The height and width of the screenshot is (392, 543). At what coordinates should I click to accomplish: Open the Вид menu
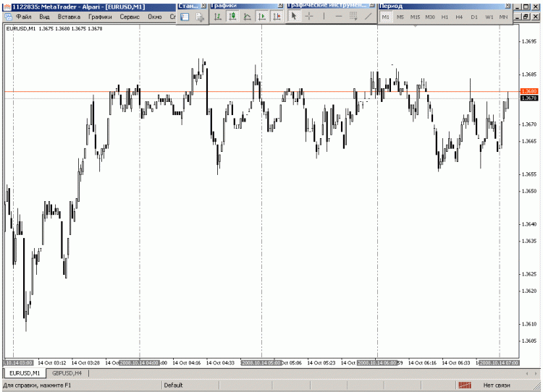[44, 17]
